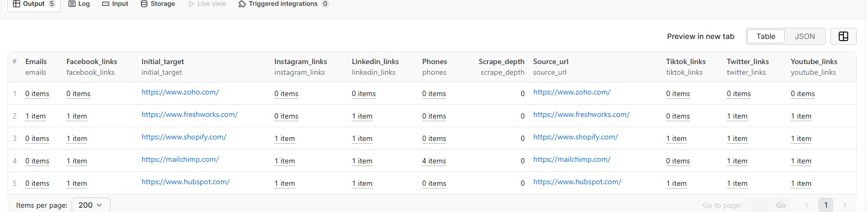Open hubspot.com link in Source_url column
This screenshot has width=868, height=212.
(577, 182)
